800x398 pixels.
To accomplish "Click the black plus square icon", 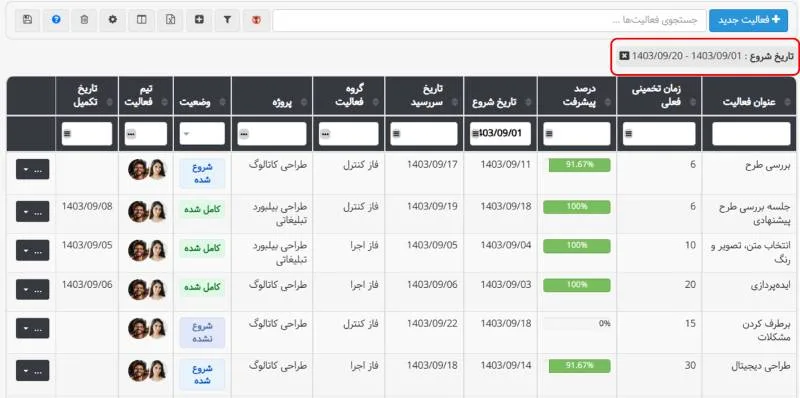I will 199,20.
